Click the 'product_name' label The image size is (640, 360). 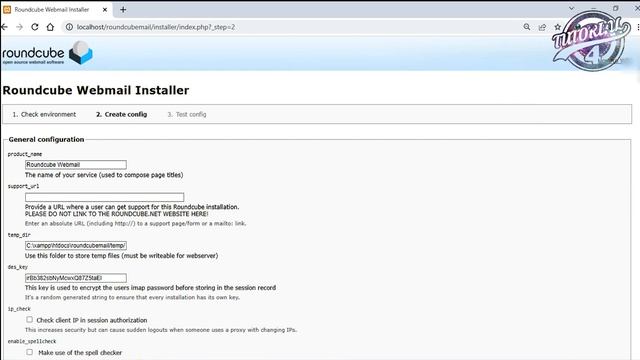pyautogui.click(x=25, y=154)
